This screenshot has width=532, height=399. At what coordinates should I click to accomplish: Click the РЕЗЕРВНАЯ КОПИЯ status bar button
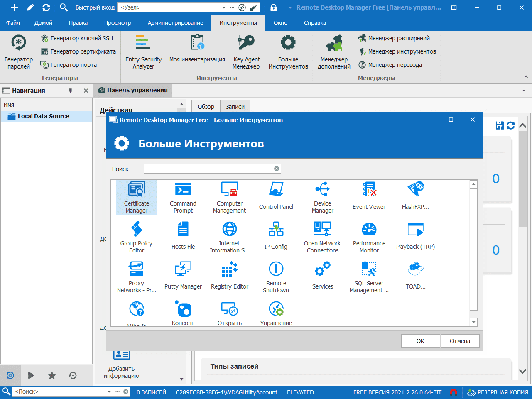[x=498, y=392]
